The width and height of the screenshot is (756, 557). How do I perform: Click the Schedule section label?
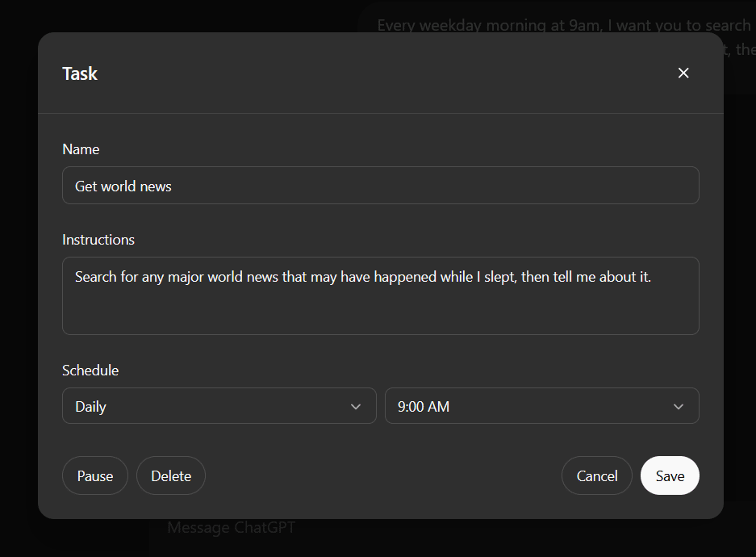pos(90,371)
